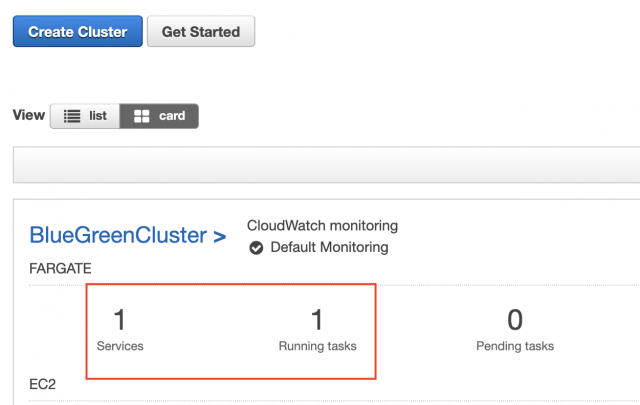Click the Default Monitoring checkmark icon

[x=256, y=247]
